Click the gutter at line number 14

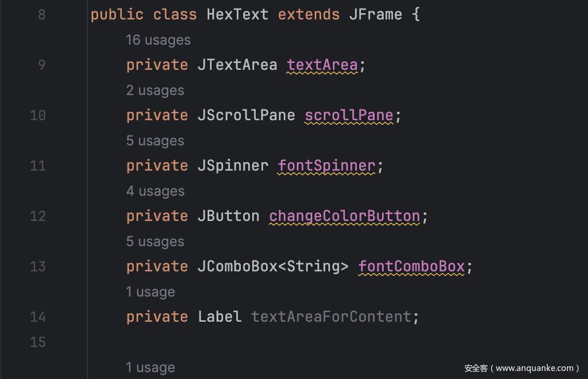point(38,317)
